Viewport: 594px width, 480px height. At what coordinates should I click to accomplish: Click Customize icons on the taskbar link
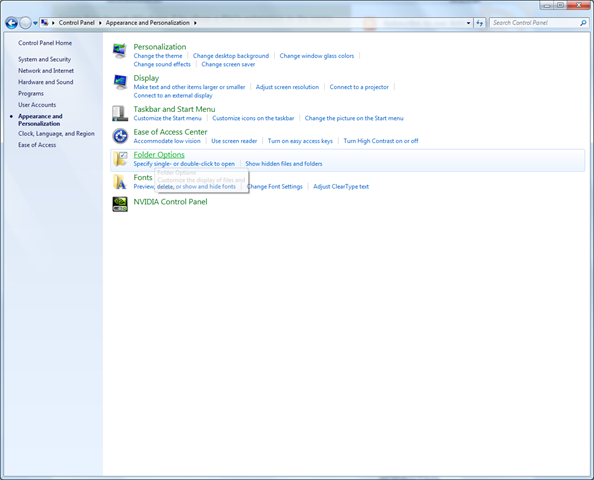[x=253, y=118]
